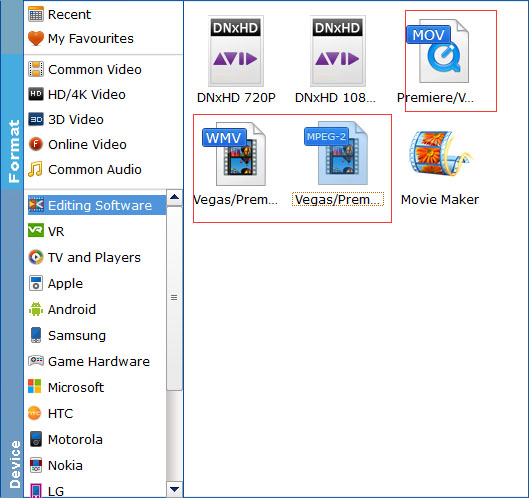This screenshot has height=498, width=529.
Task: Click the HTC orange icon
Action: pyautogui.click(x=35, y=413)
